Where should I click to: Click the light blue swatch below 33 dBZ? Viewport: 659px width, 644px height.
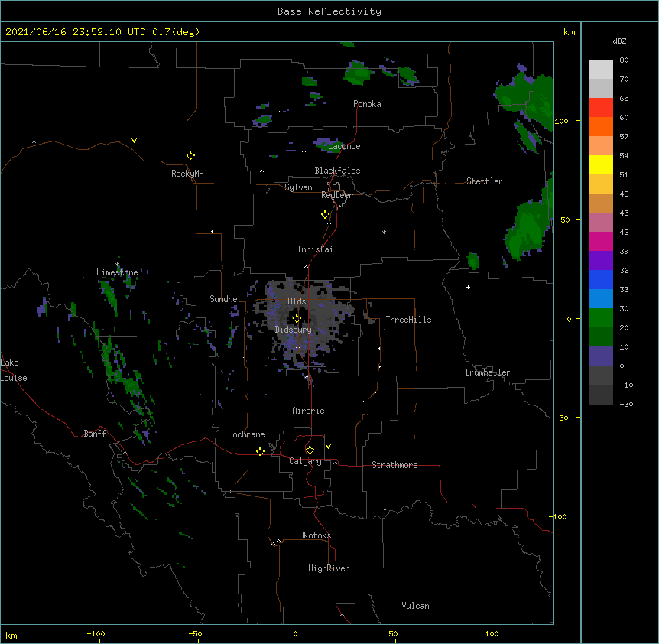pyautogui.click(x=601, y=299)
